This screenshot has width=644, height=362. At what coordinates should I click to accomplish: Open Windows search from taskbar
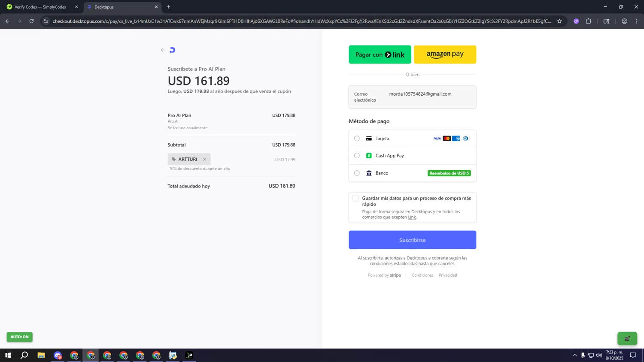coord(24,355)
